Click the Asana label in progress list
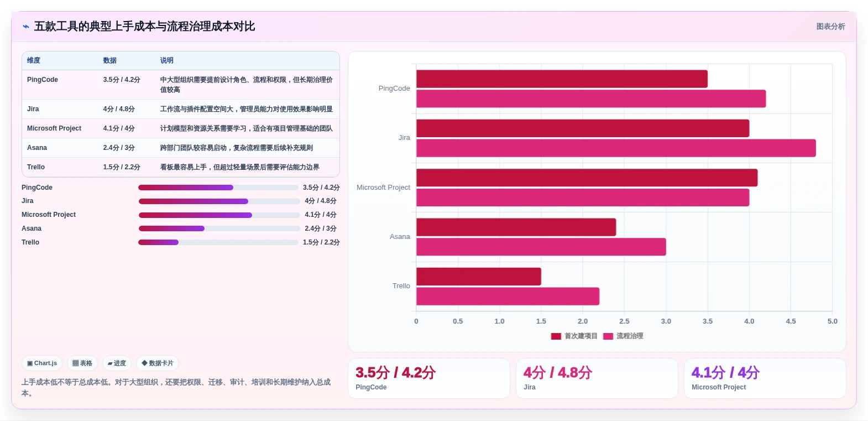868x421 pixels. pos(32,228)
